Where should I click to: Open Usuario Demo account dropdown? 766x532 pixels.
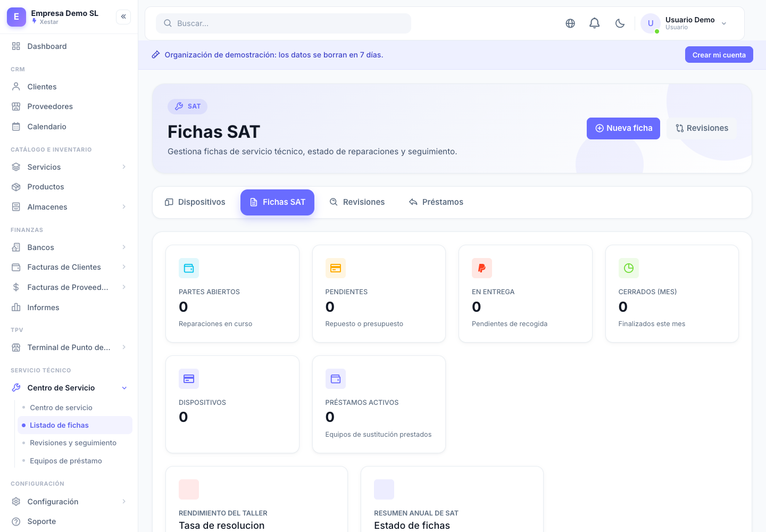click(x=685, y=23)
